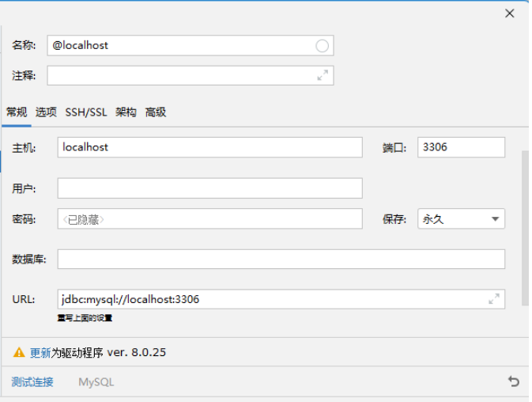Expand the URL field with arrows icon

pyautogui.click(x=494, y=299)
